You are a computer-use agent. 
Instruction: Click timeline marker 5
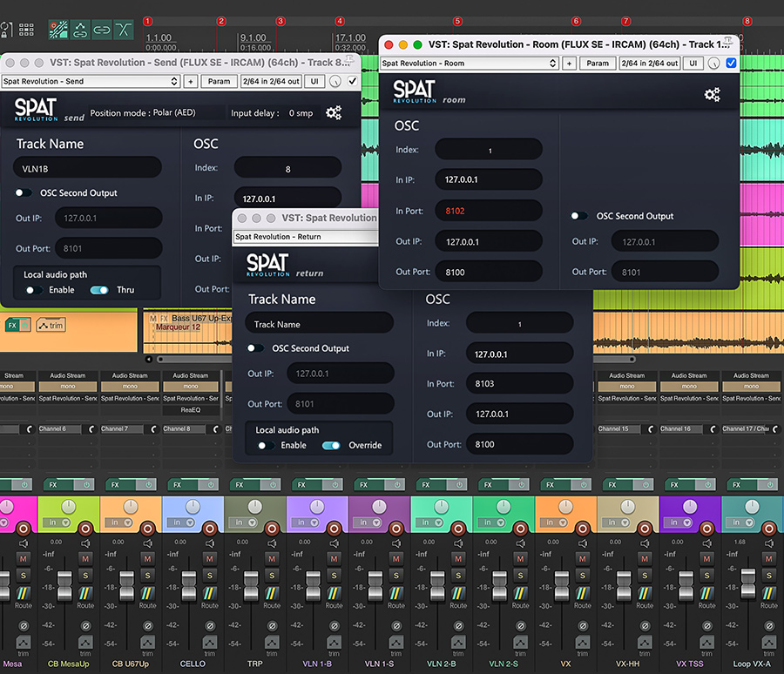click(457, 21)
